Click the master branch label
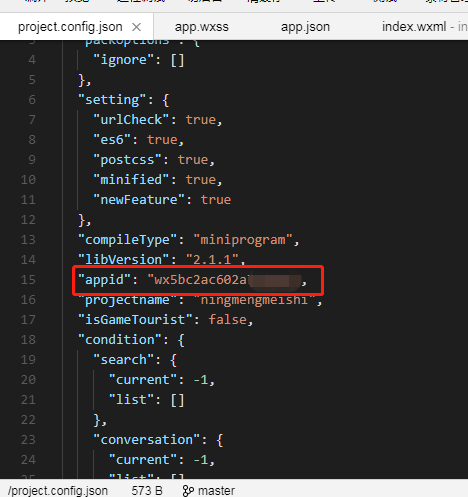This screenshot has width=468, height=497. tap(216, 491)
